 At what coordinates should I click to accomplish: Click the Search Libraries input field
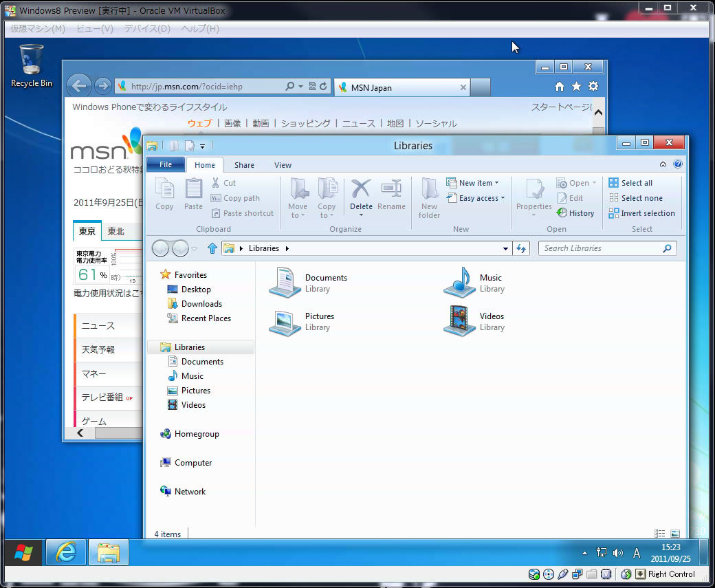607,248
